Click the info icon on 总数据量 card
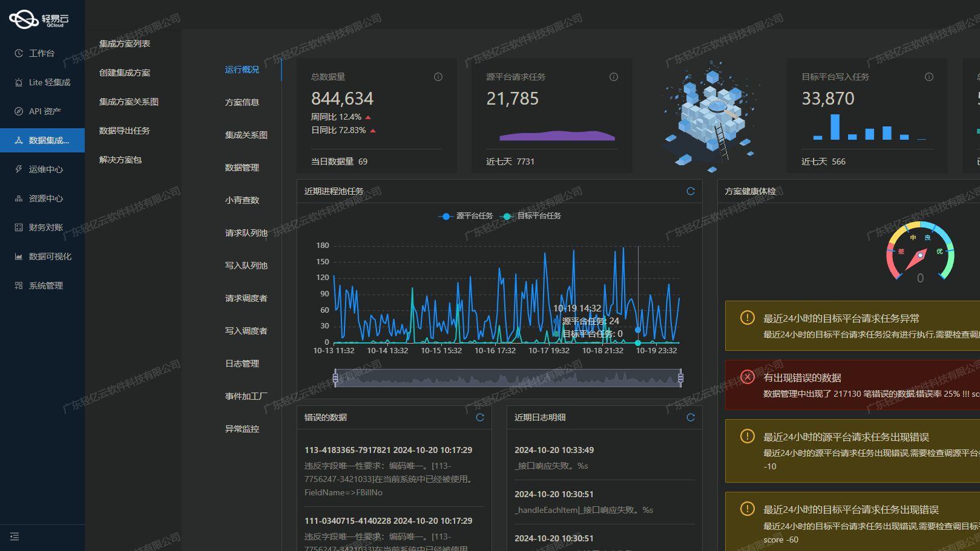This screenshot has width=980, height=551. tap(438, 77)
